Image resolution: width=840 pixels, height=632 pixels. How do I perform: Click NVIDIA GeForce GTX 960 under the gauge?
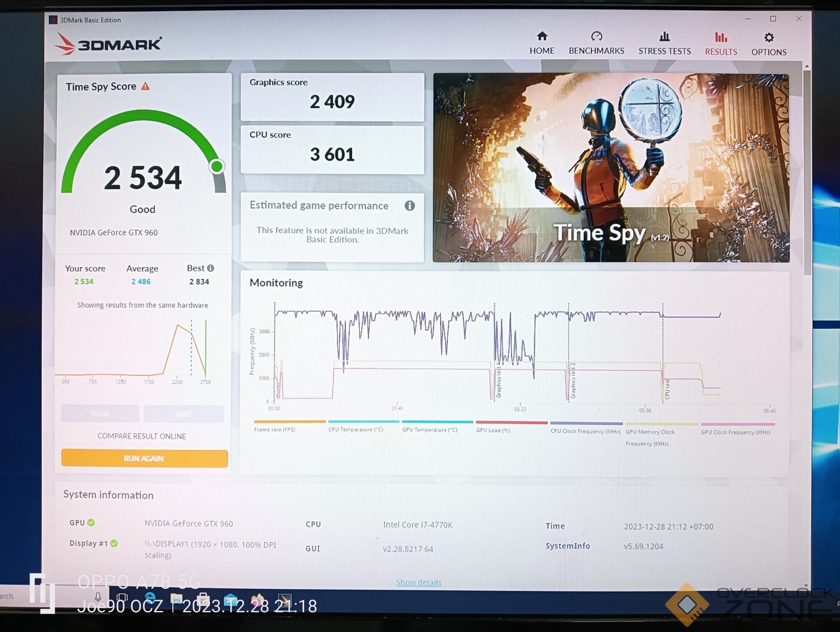point(113,232)
